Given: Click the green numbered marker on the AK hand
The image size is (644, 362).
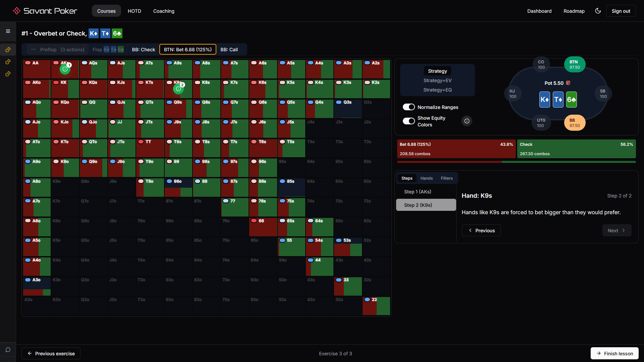Looking at the screenshot, I should (65, 69).
